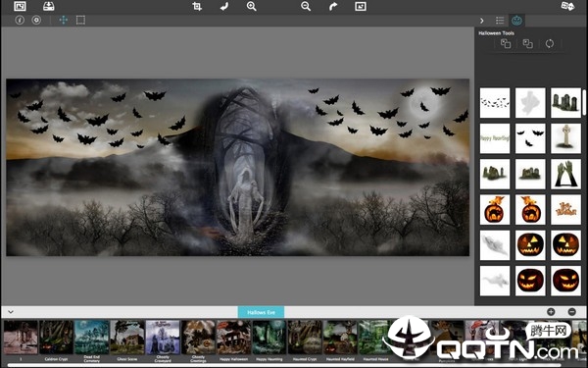Viewport: 588px width, 368px height.
Task: Zoom in with the plus magnifier icon
Action: [x=251, y=6]
